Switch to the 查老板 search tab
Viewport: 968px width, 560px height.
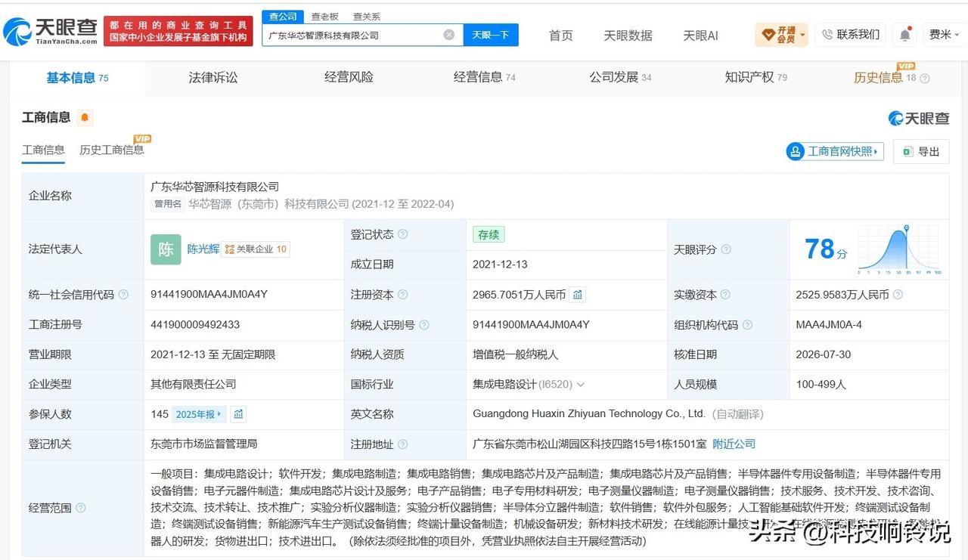click(325, 16)
